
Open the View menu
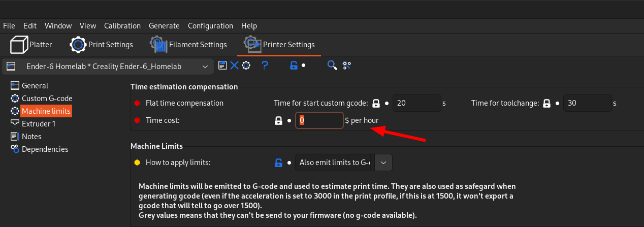[x=88, y=25]
